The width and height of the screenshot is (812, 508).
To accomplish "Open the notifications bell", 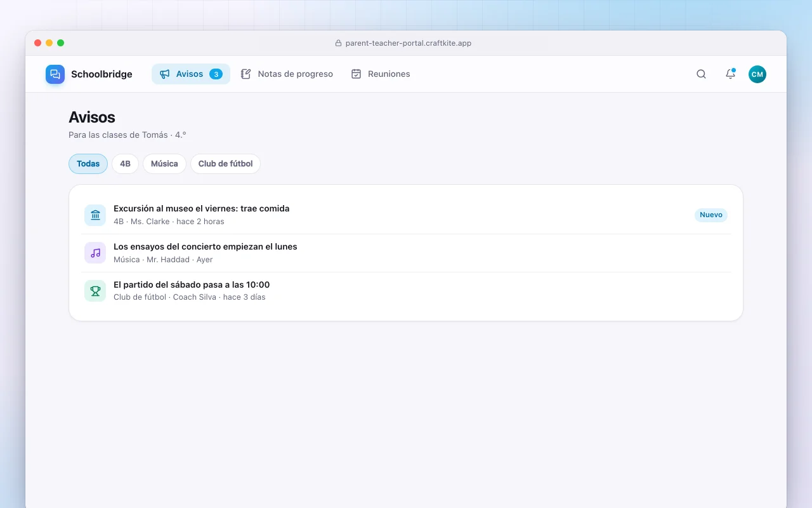I will 730,74.
